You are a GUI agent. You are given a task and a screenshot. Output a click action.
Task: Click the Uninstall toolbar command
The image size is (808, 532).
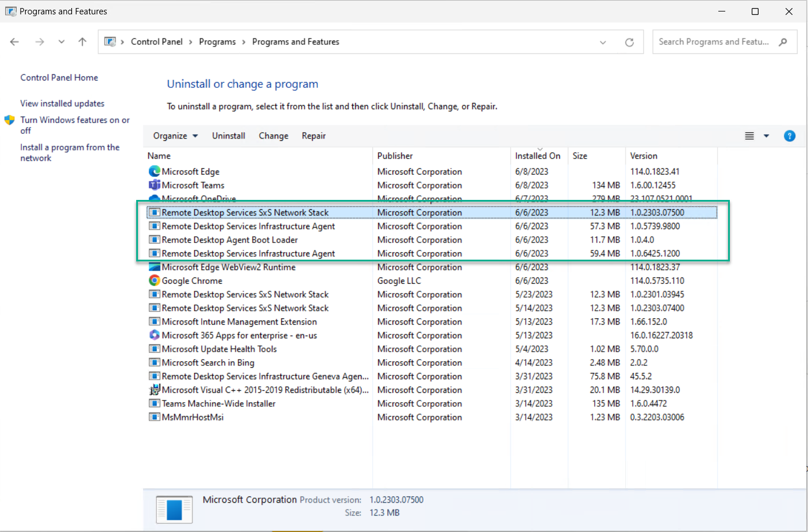pos(228,136)
